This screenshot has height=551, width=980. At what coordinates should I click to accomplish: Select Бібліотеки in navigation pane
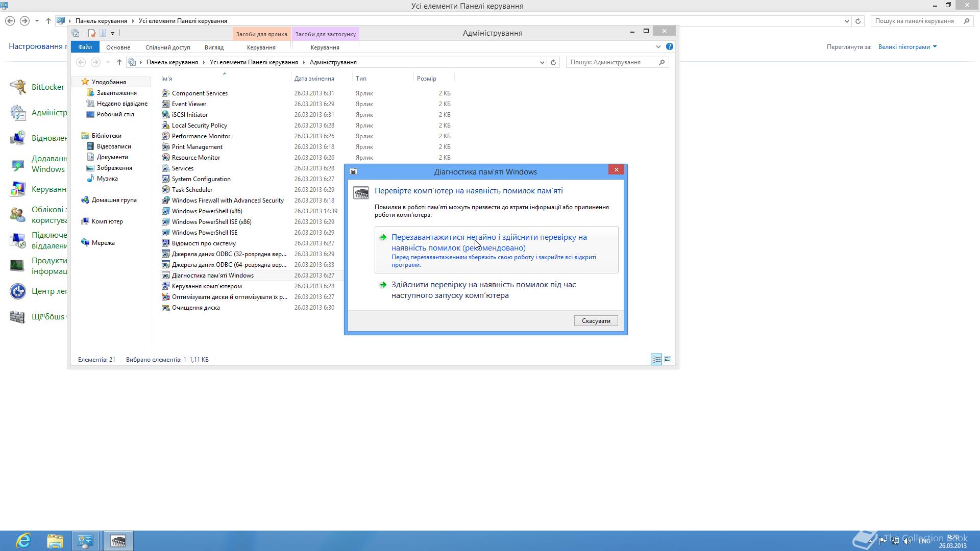(x=106, y=136)
